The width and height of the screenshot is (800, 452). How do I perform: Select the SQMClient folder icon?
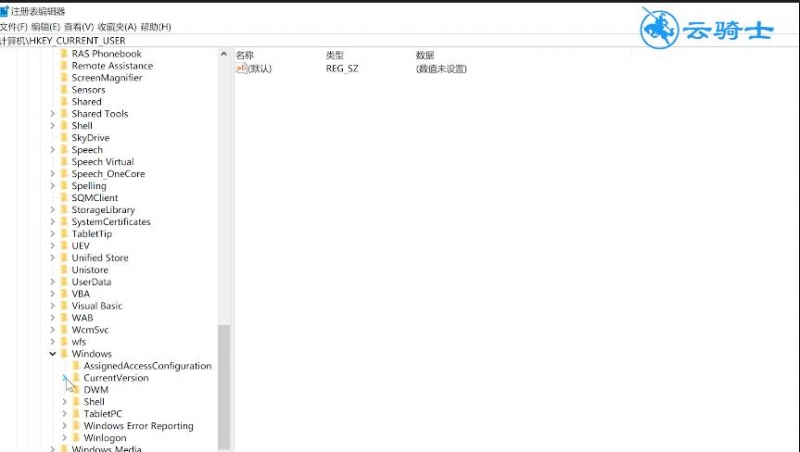[64, 197]
